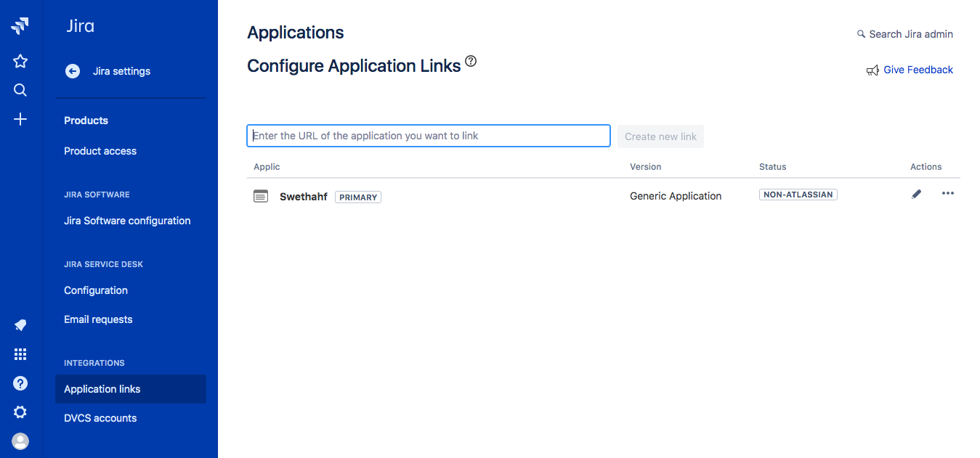
Task: Click Give Feedback link
Action: point(918,70)
